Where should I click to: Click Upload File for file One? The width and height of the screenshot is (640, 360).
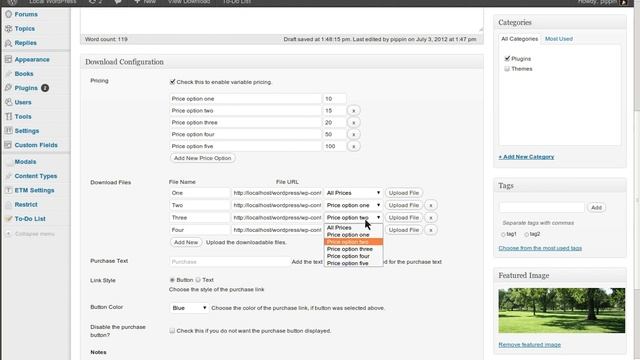tap(404, 193)
